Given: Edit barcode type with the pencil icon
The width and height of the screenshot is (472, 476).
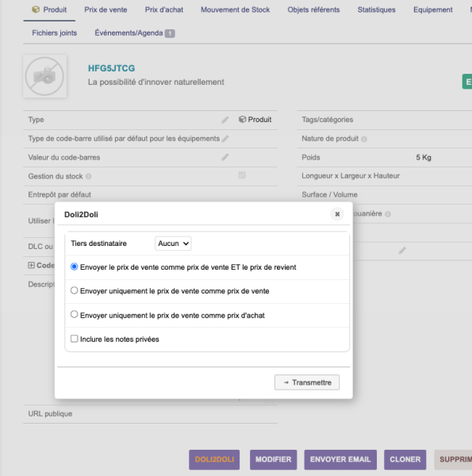Looking at the screenshot, I should (225, 139).
